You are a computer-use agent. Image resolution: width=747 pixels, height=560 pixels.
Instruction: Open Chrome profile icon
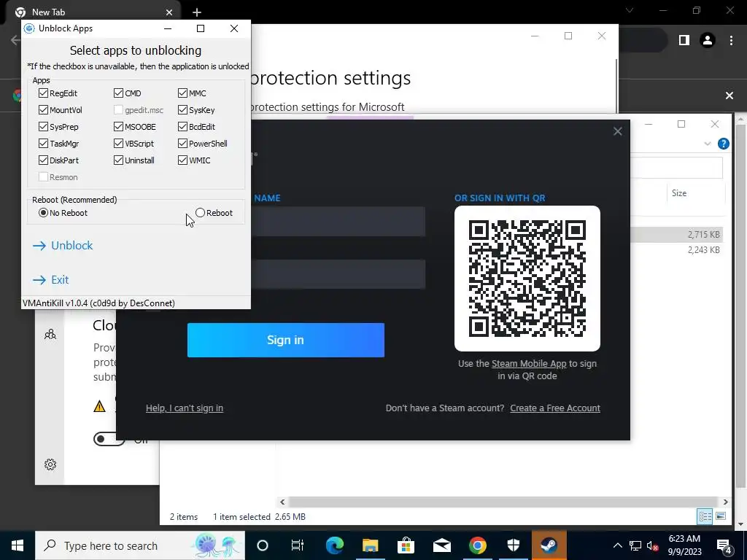[x=708, y=41]
